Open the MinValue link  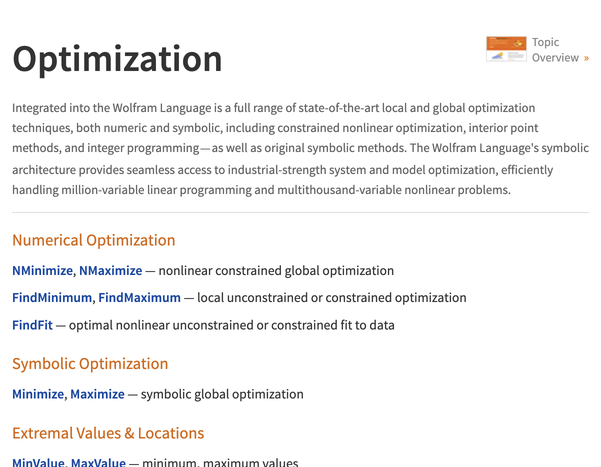pyautogui.click(x=38, y=462)
